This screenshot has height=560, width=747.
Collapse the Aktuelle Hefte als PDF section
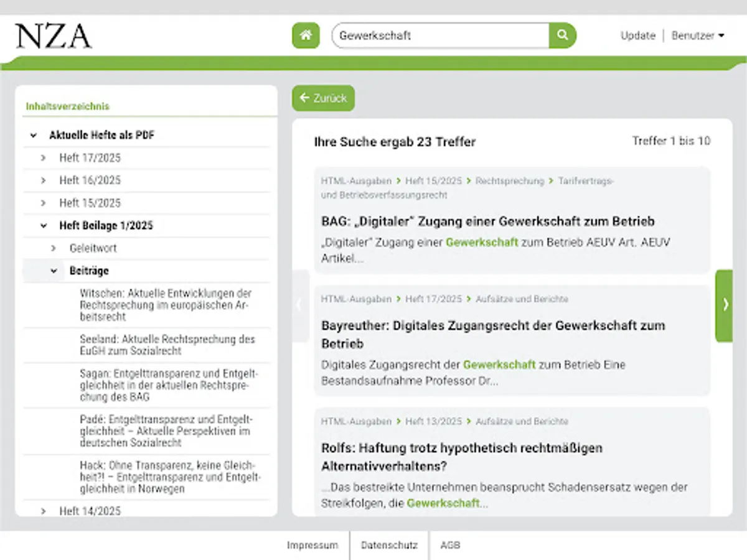34,134
